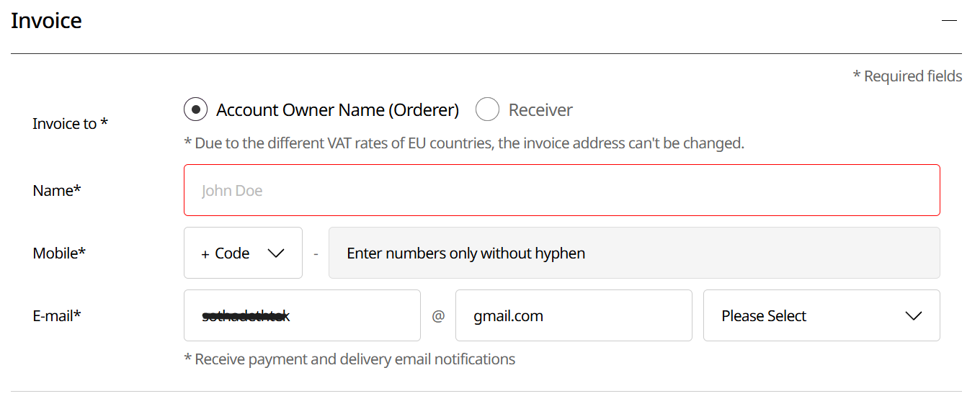This screenshot has width=980, height=409.
Task: Click the chevron arrow beside "+ Code"
Action: (276, 253)
